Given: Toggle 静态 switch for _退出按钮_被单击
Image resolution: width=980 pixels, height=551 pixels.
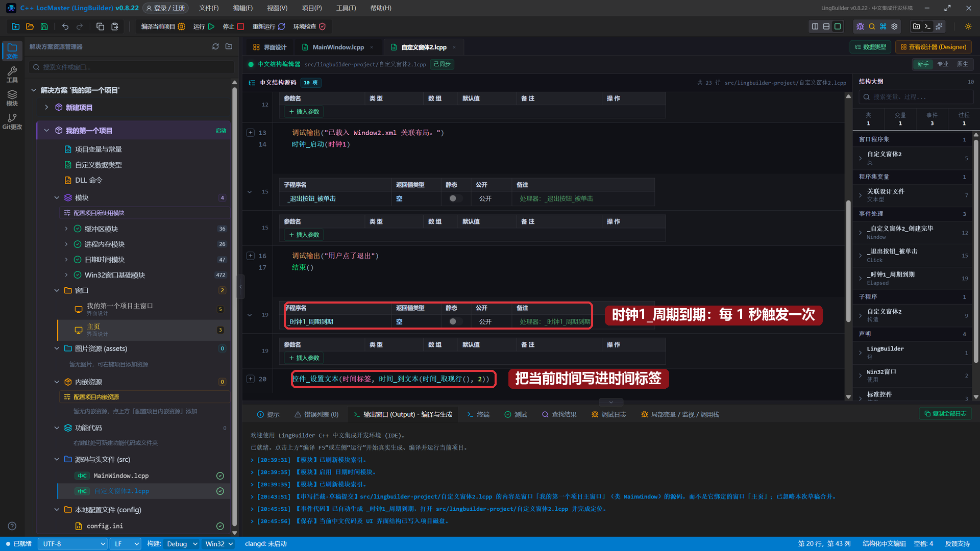Looking at the screenshot, I should click(x=455, y=198).
